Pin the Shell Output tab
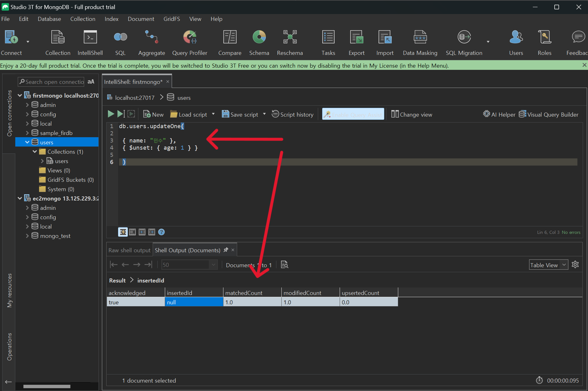Viewport: 588px width, 391px height. coord(226,250)
